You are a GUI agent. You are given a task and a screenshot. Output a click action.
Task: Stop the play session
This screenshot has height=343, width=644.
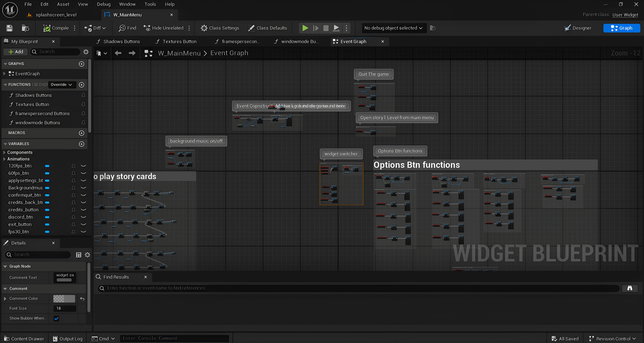tap(326, 28)
